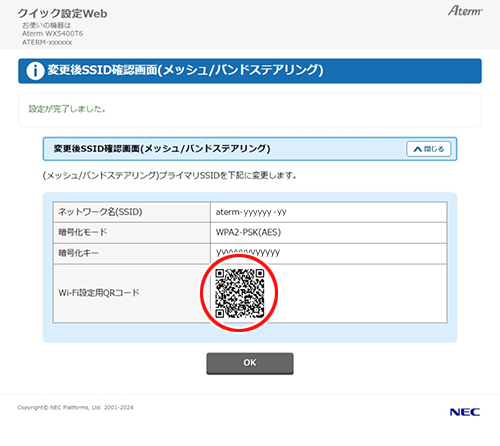Click the blue 変更後SSID確認画面 page header
Screen dimensions: 500x446
click(250, 71)
